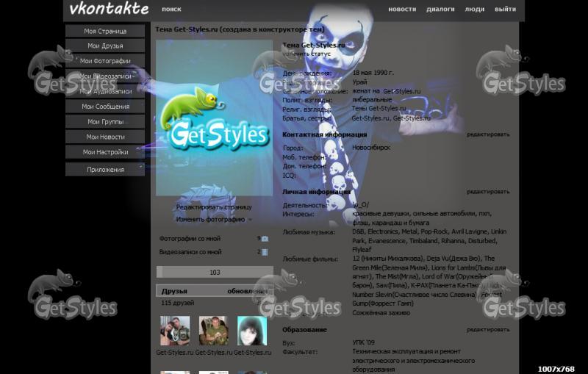
Task: Open first friend's avatar thumbnail
Action: 175,331
